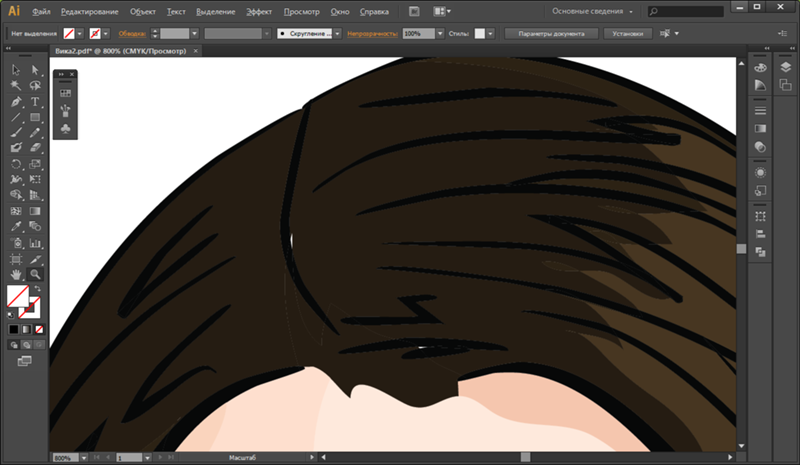Open the Color palette panel icon
800x465 pixels.
pos(760,67)
